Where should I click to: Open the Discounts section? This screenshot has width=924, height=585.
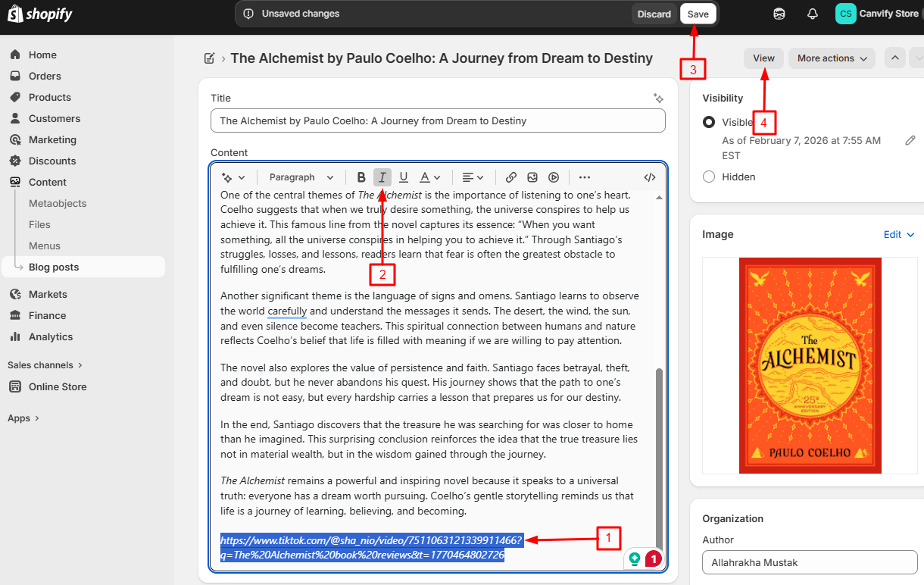click(x=52, y=161)
